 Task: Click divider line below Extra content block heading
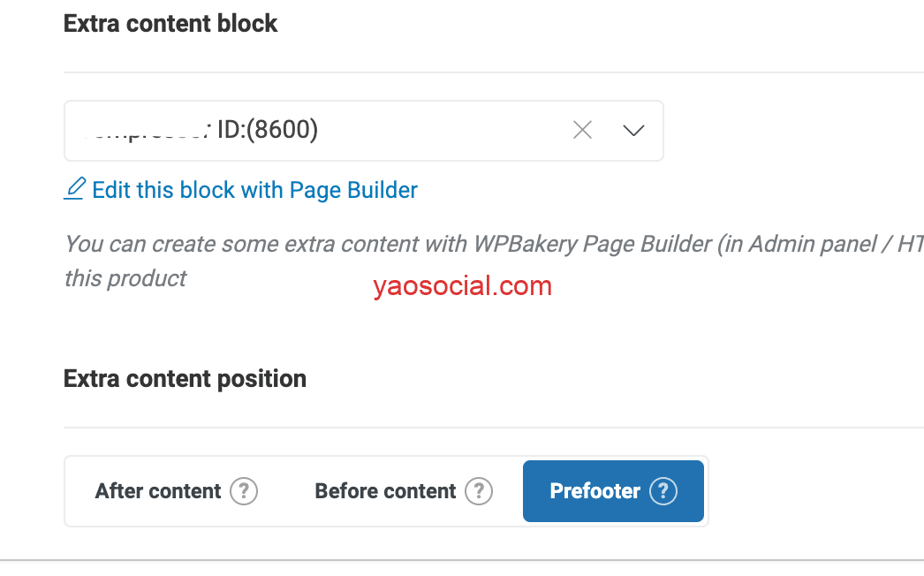442,72
